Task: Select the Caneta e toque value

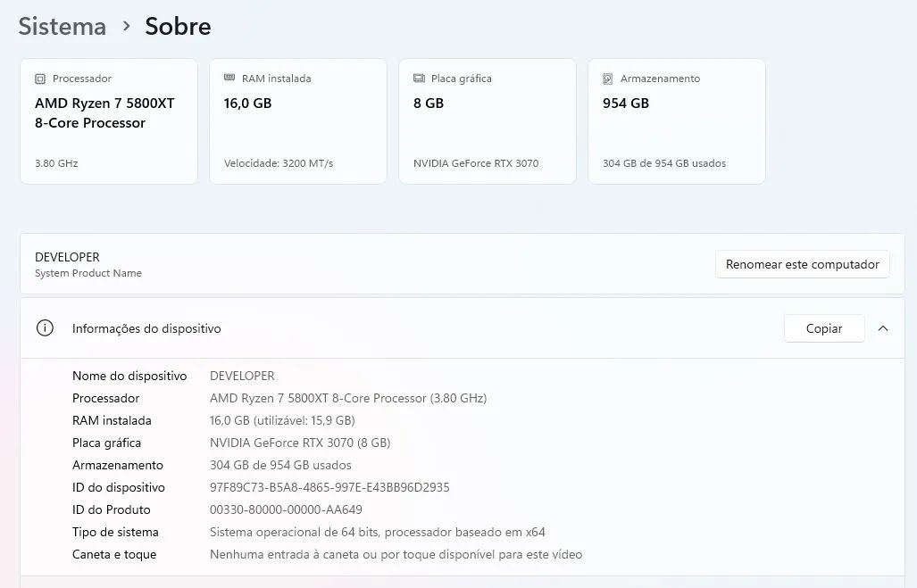Action: click(x=396, y=554)
